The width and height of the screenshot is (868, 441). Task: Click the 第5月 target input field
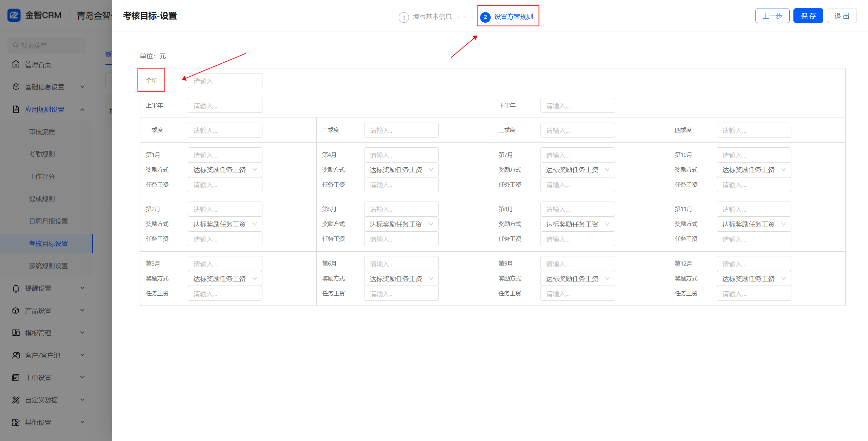click(x=401, y=209)
